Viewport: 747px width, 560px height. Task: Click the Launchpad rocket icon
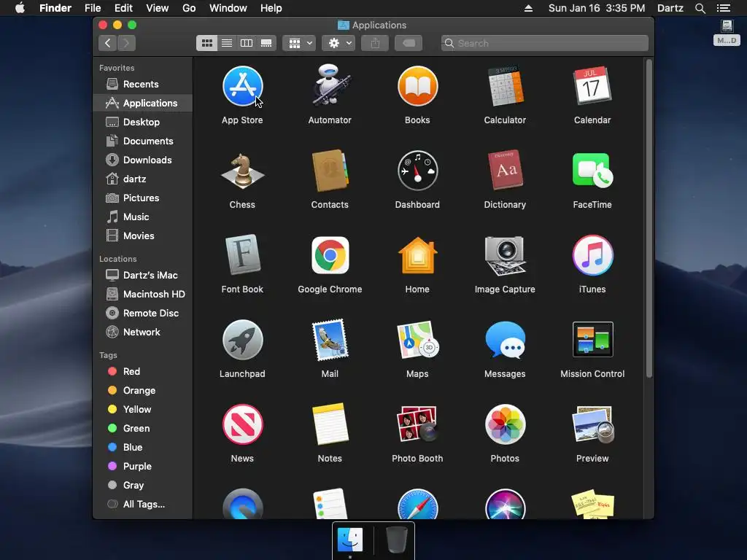242,340
